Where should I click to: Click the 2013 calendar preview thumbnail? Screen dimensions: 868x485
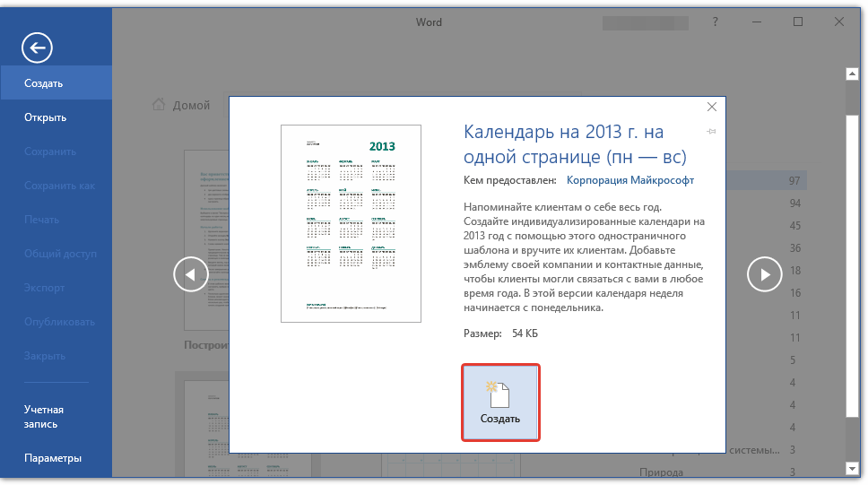351,223
